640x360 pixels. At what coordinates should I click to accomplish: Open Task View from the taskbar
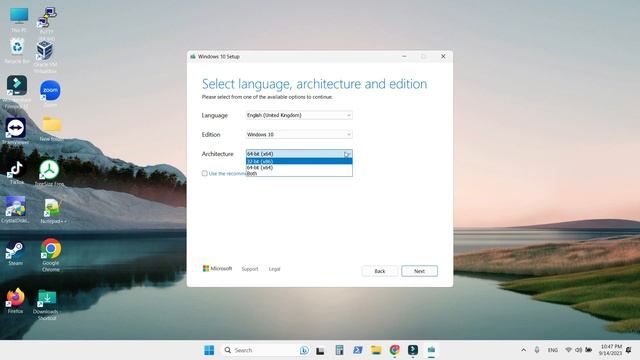(320, 350)
